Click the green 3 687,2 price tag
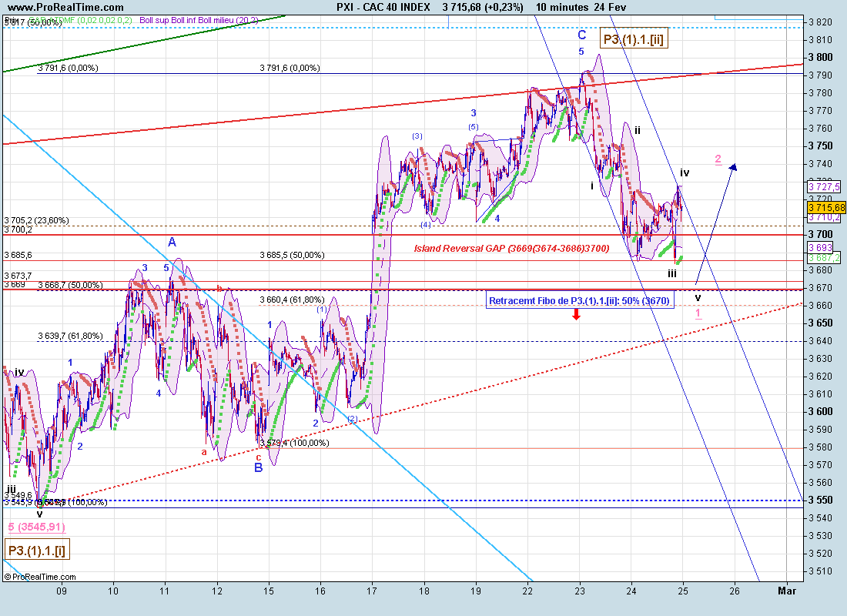Screen dimensions: 847x616 pyautogui.click(x=824, y=258)
